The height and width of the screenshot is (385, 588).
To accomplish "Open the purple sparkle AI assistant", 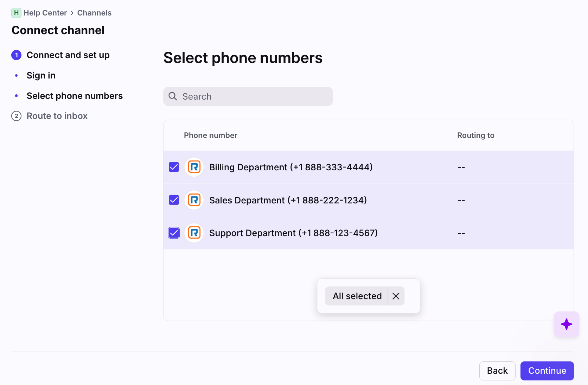I will point(566,324).
